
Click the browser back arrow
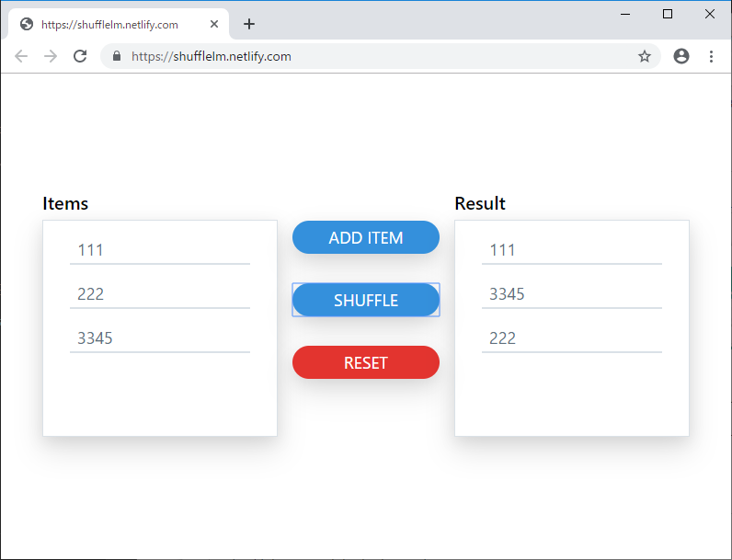(21, 56)
